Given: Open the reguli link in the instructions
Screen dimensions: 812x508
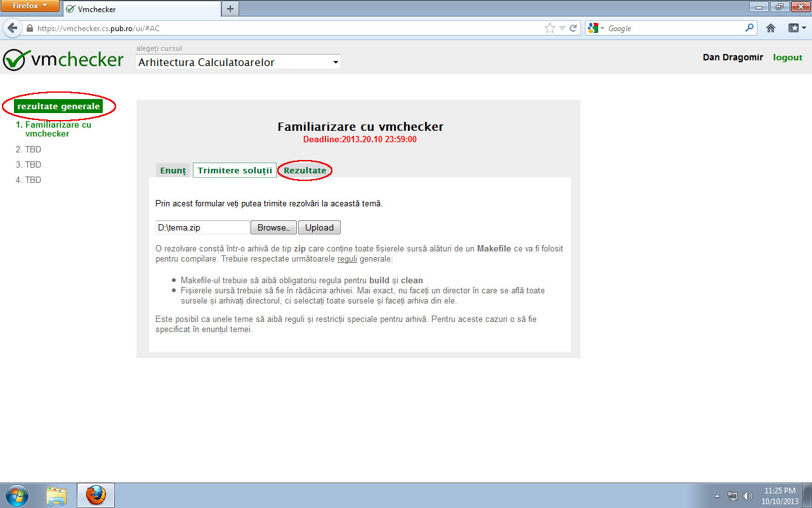Looking at the screenshot, I should (346, 258).
